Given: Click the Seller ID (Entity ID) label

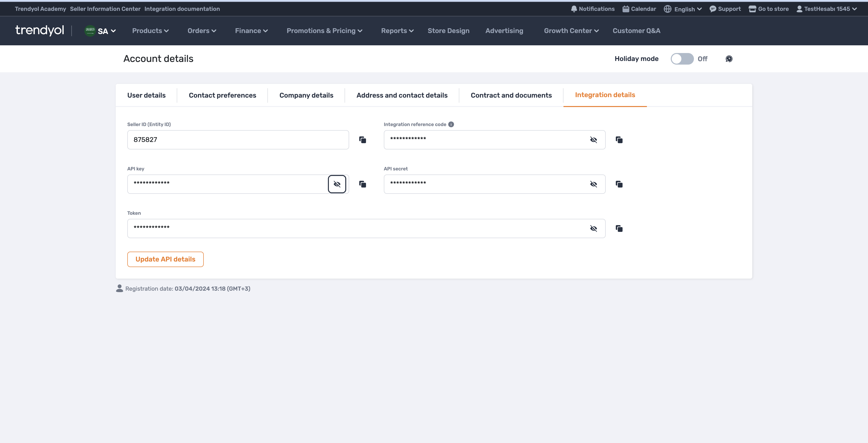Looking at the screenshot, I should [149, 124].
